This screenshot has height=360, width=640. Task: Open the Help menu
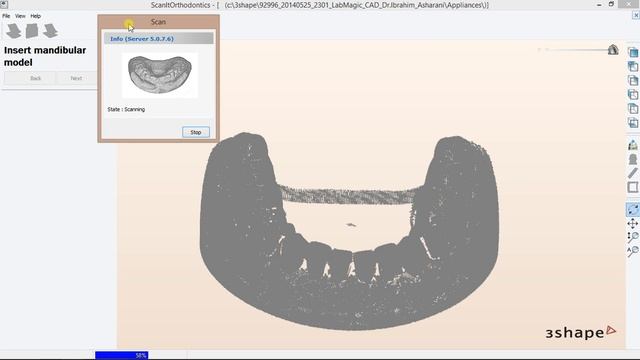coord(36,16)
